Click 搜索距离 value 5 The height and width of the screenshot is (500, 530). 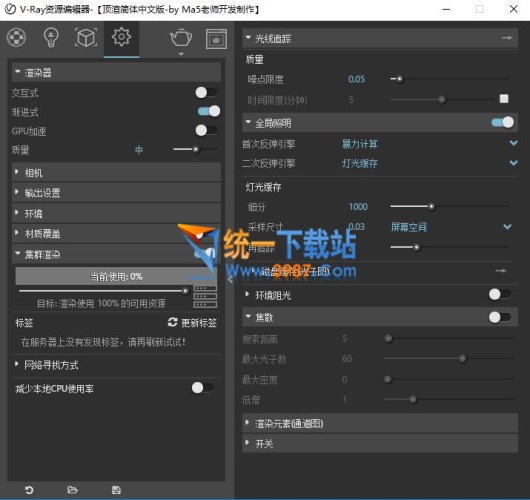point(344,338)
